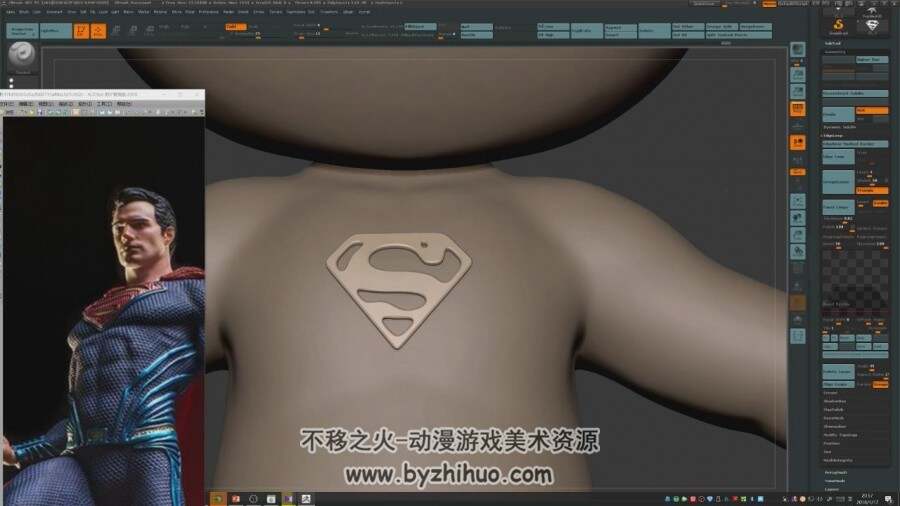Image resolution: width=900 pixels, height=506 pixels.
Task: Click the clock icon in taskbar
Action: pos(253,499)
